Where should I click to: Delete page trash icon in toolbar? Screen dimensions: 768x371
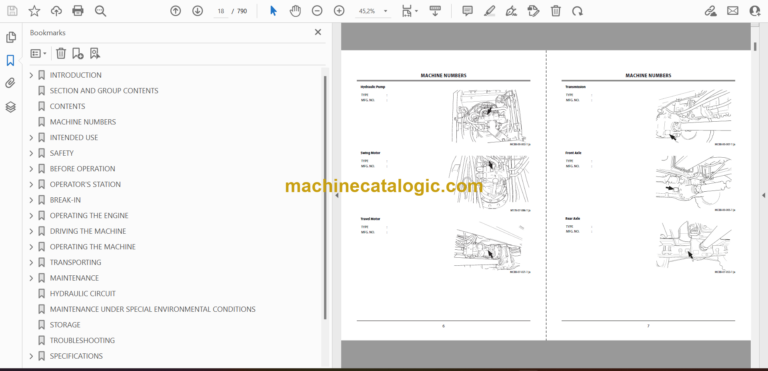[x=555, y=11]
